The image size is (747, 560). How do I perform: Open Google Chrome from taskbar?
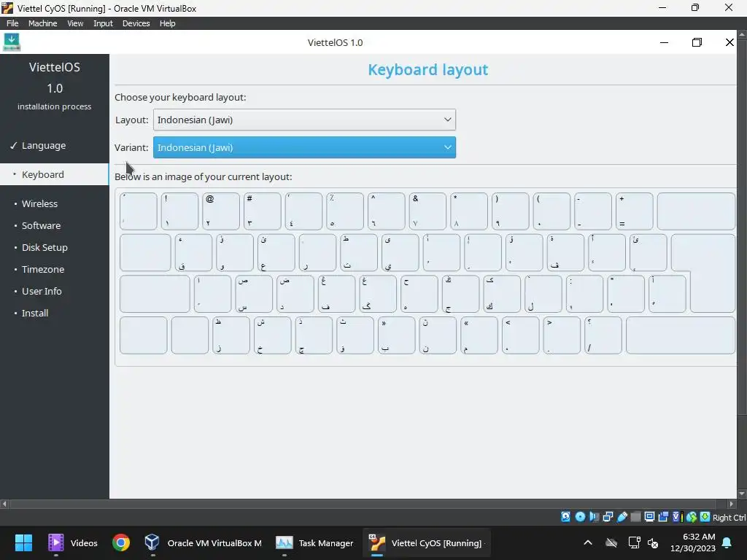coord(121,542)
